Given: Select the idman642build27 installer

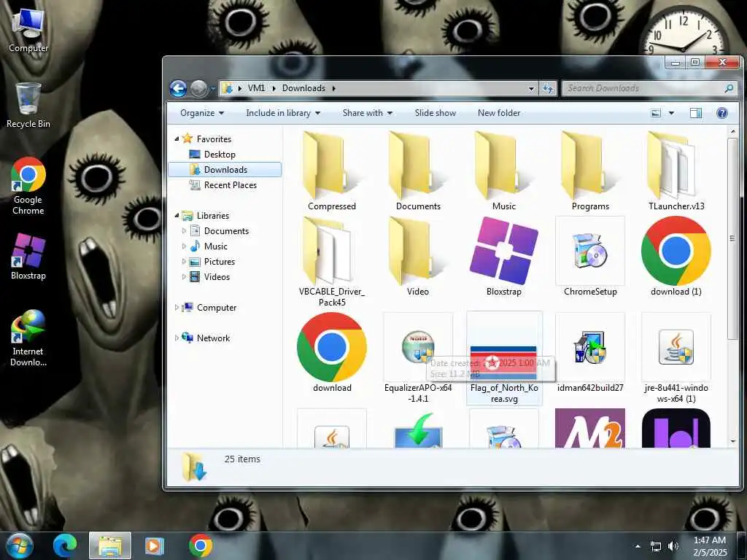Looking at the screenshot, I should click(x=590, y=352).
